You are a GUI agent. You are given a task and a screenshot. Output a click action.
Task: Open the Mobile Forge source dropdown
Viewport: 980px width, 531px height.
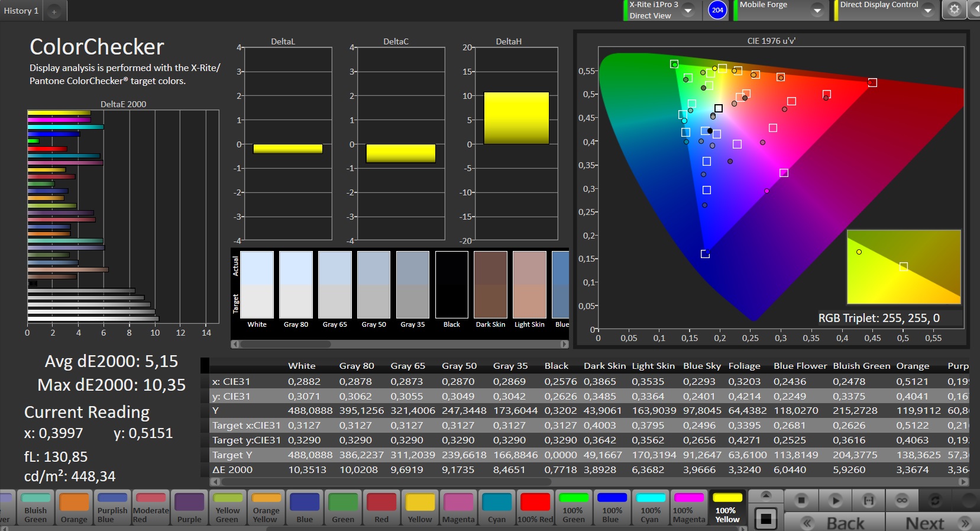[x=817, y=11]
